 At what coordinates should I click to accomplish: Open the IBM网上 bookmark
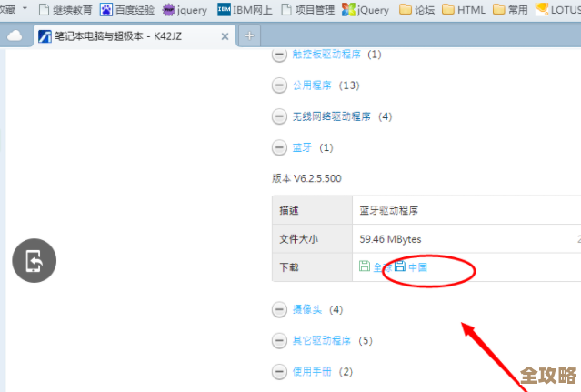[x=245, y=10]
